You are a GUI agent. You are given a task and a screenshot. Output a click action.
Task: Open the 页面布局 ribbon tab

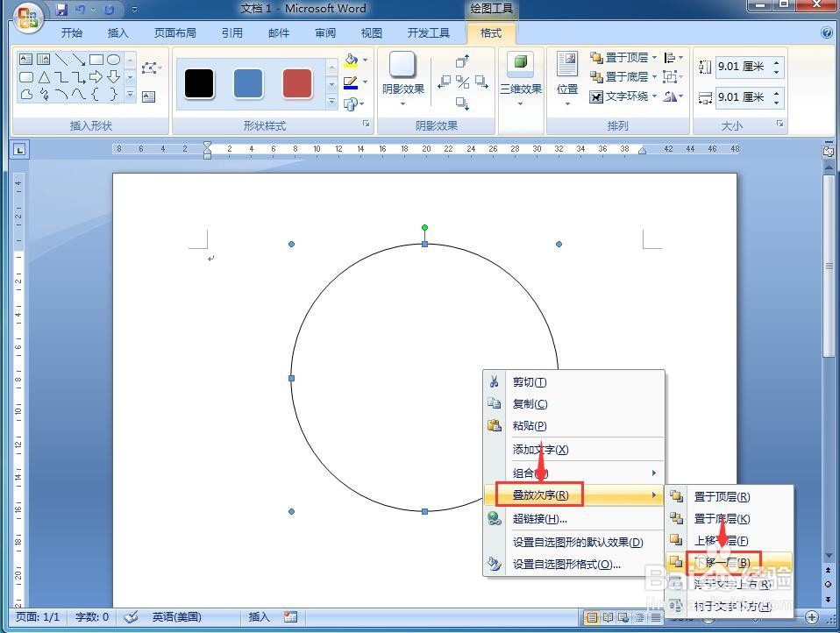click(x=174, y=33)
